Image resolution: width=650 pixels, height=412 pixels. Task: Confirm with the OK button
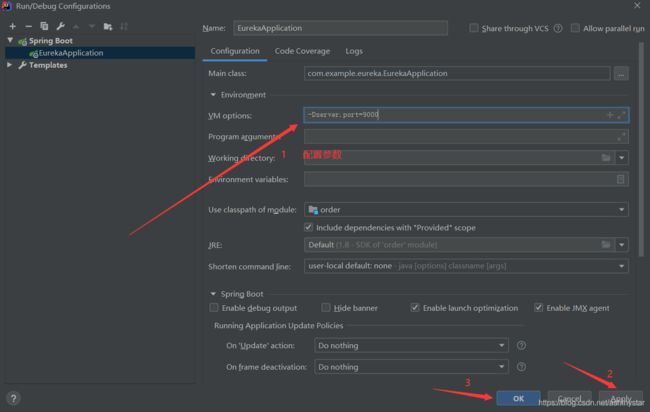coord(518,398)
